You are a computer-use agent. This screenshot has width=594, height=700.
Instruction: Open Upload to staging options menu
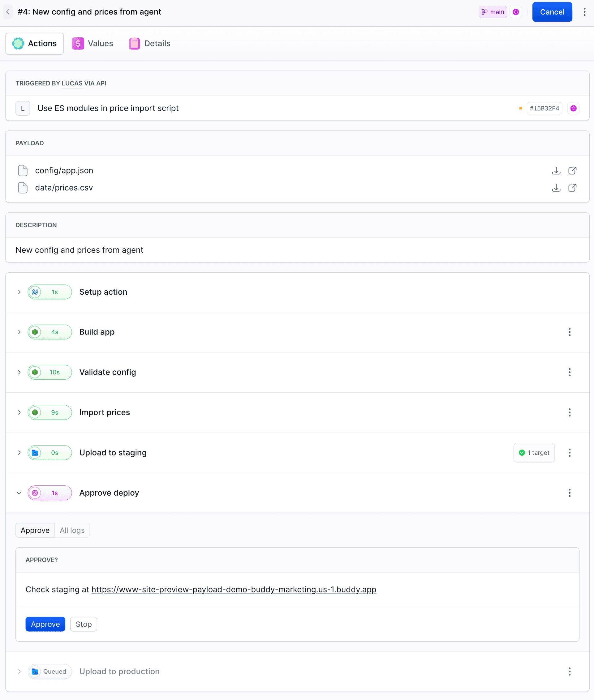click(x=570, y=453)
